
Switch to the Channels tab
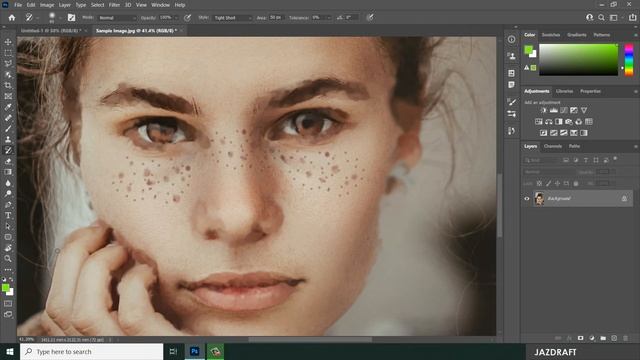tap(553, 146)
